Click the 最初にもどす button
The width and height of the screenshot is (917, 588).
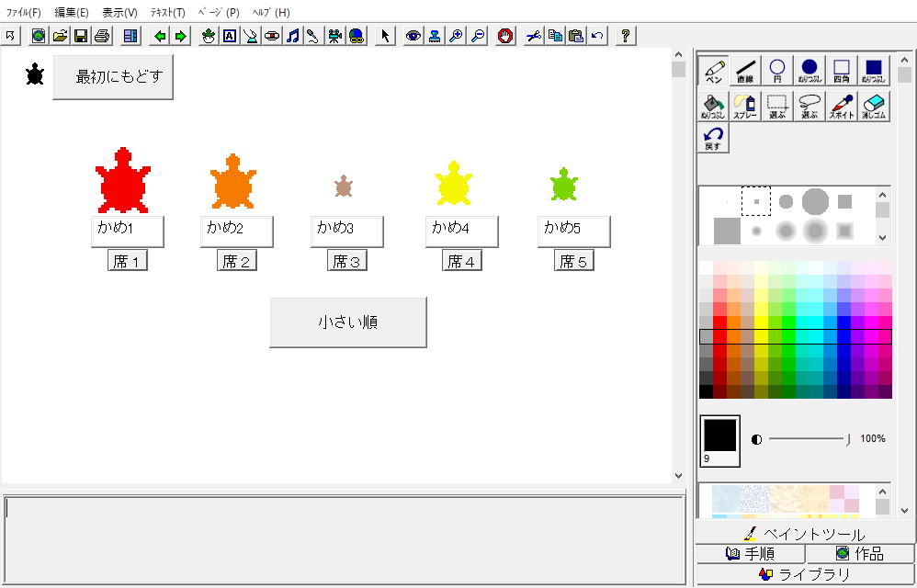113,77
